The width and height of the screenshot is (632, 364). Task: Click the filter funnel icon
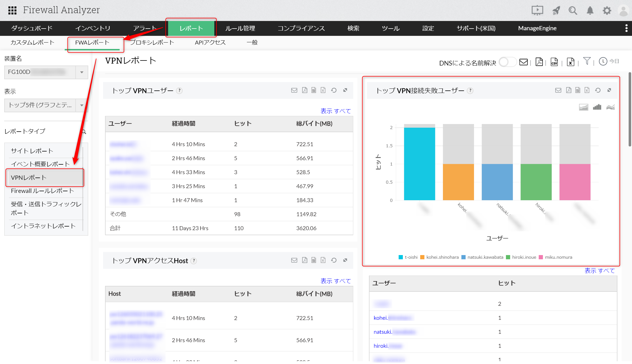coord(587,61)
